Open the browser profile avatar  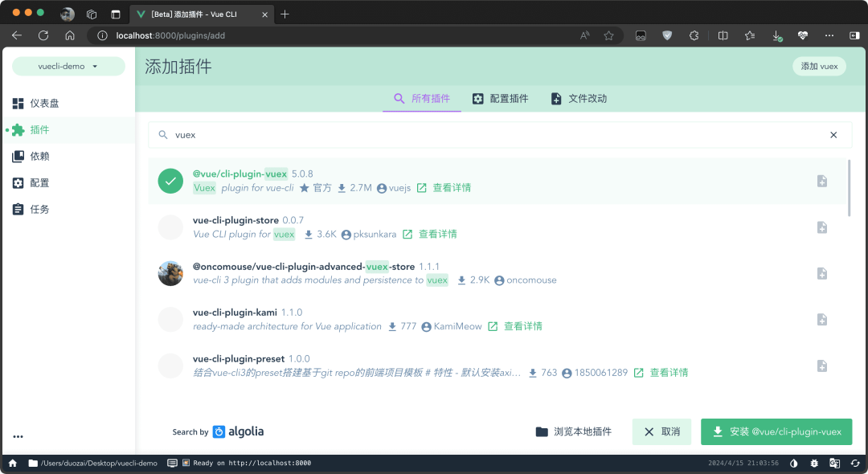coord(68,14)
